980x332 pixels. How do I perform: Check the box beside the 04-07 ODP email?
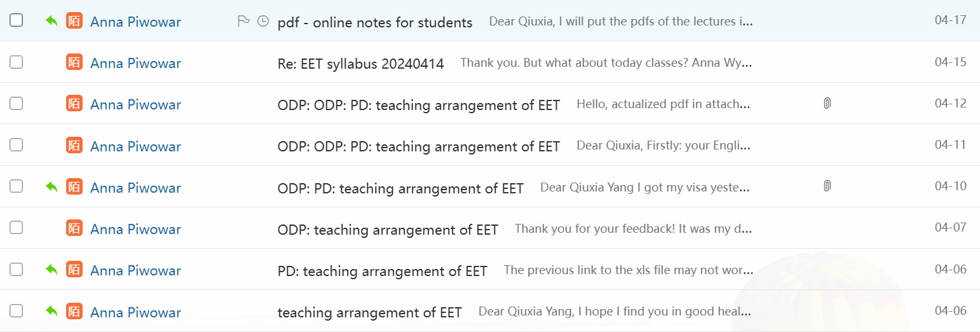(17, 228)
